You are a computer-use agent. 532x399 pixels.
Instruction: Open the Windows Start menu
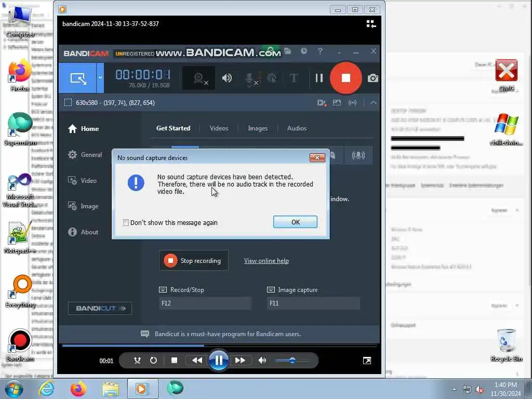point(14,389)
